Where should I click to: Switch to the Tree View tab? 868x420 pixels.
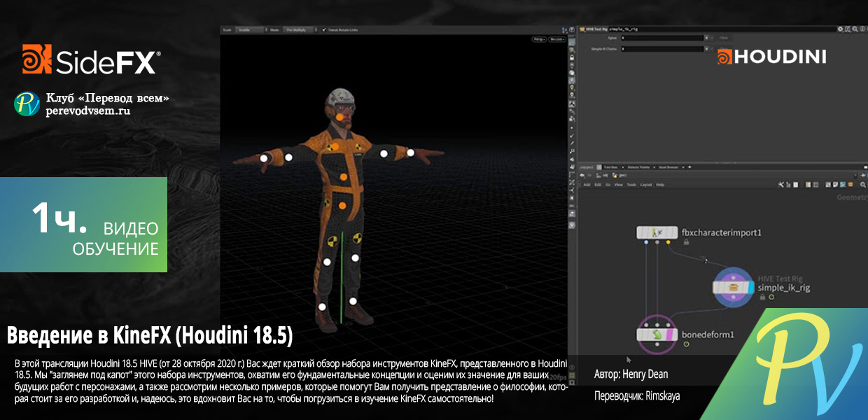tap(610, 167)
